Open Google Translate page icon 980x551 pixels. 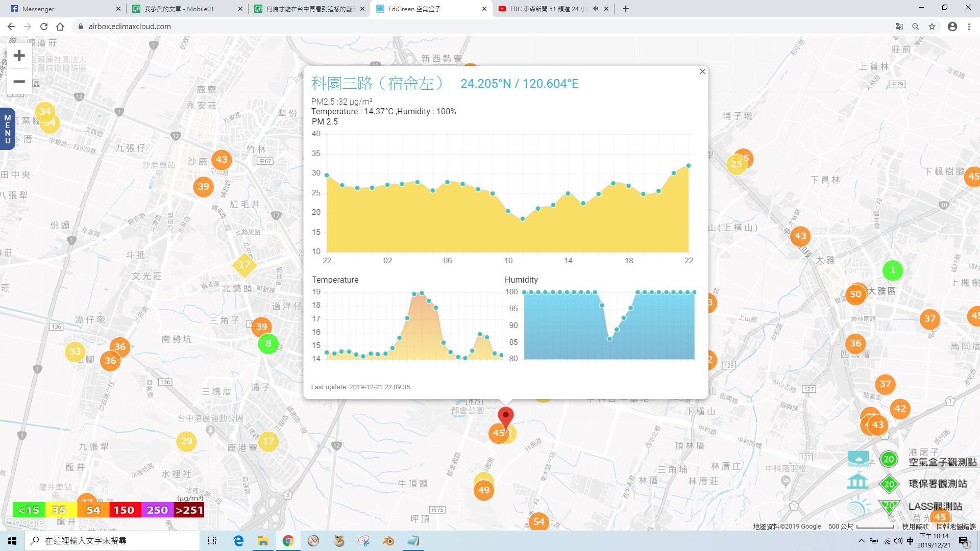click(x=899, y=27)
